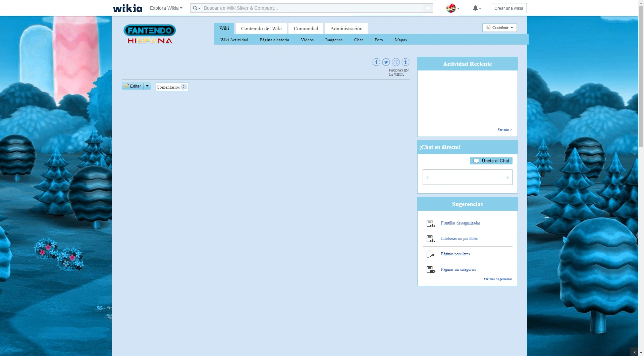
Task: Click the Tumblr share icon
Action: coord(406,62)
